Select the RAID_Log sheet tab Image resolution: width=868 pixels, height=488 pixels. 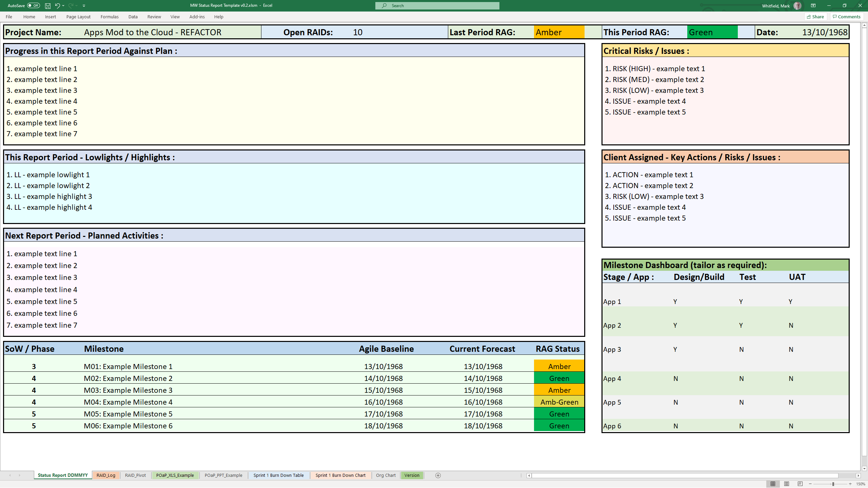tap(106, 475)
